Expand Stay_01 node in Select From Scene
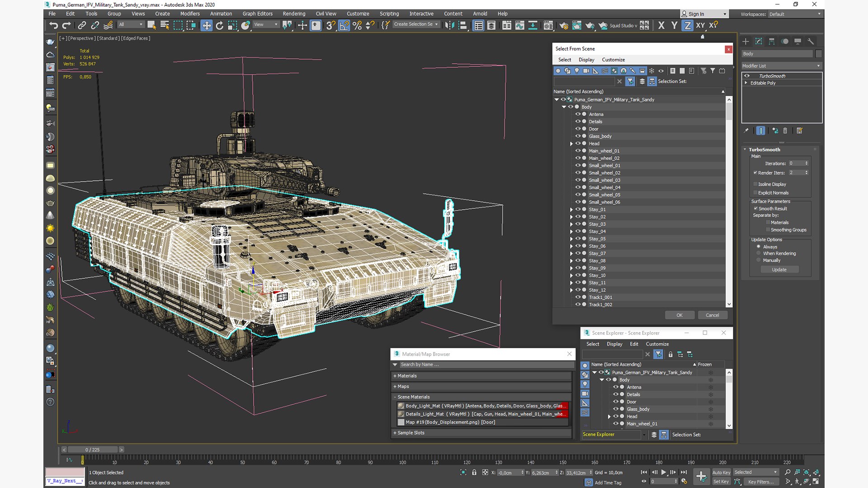The width and height of the screenshot is (868, 488). [571, 210]
